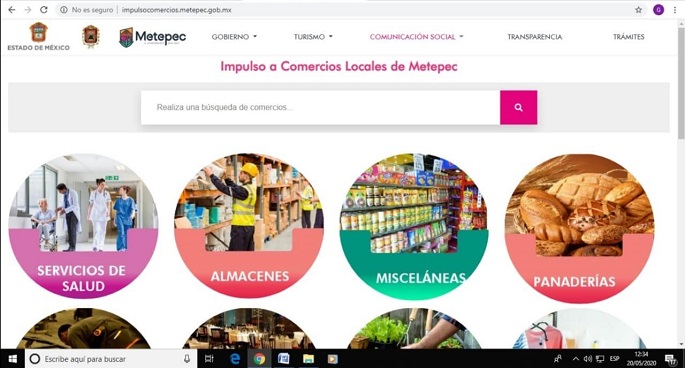
Task: Click the Chrome profile avatar
Action: pos(658,10)
